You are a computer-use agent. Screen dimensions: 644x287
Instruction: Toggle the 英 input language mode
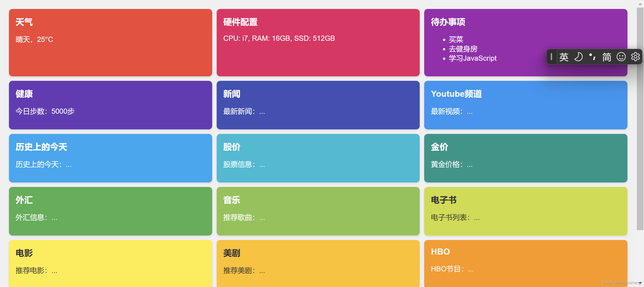click(x=564, y=57)
